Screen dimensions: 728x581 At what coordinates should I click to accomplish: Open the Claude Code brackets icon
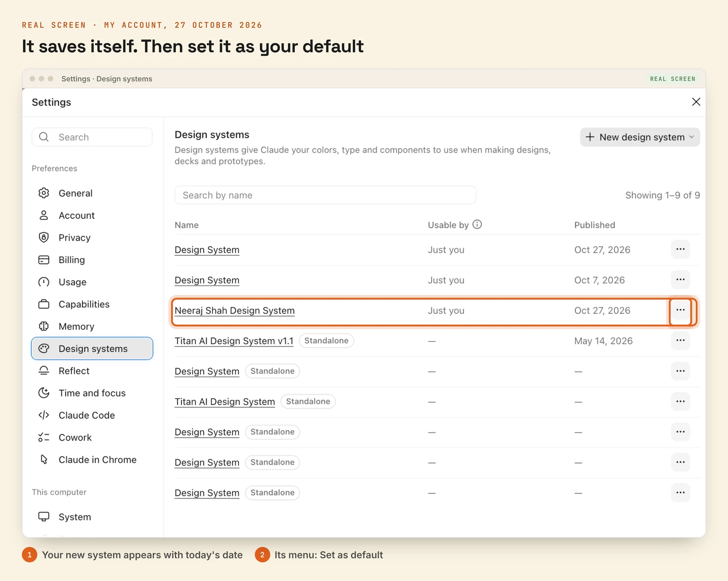pyautogui.click(x=44, y=415)
